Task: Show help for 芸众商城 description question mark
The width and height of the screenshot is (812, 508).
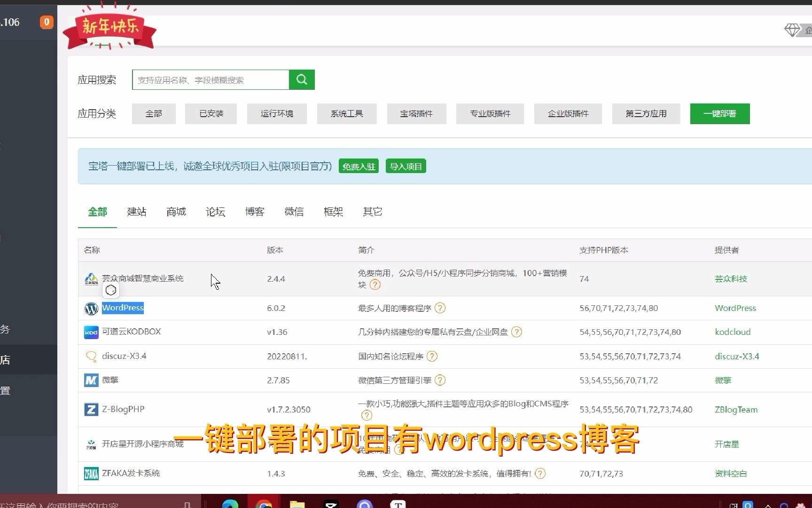Action: coord(375,285)
